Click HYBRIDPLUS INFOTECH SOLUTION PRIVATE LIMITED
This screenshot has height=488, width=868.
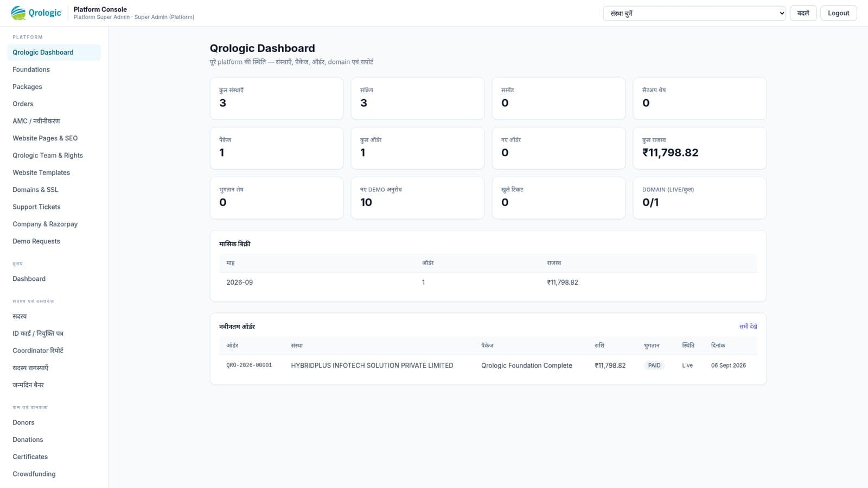(x=372, y=365)
